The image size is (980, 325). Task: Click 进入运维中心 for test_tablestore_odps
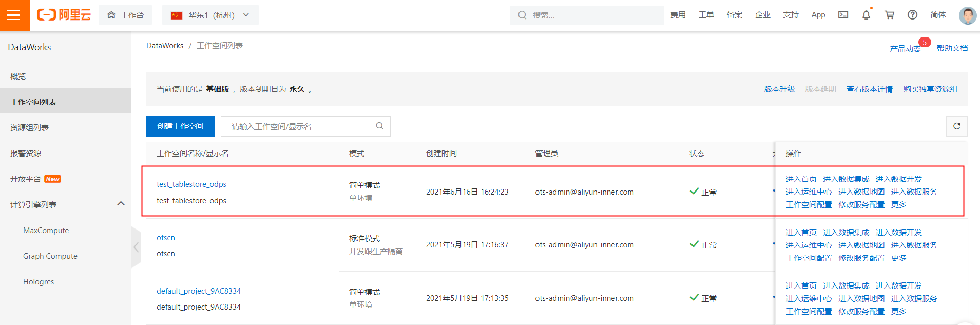point(809,192)
